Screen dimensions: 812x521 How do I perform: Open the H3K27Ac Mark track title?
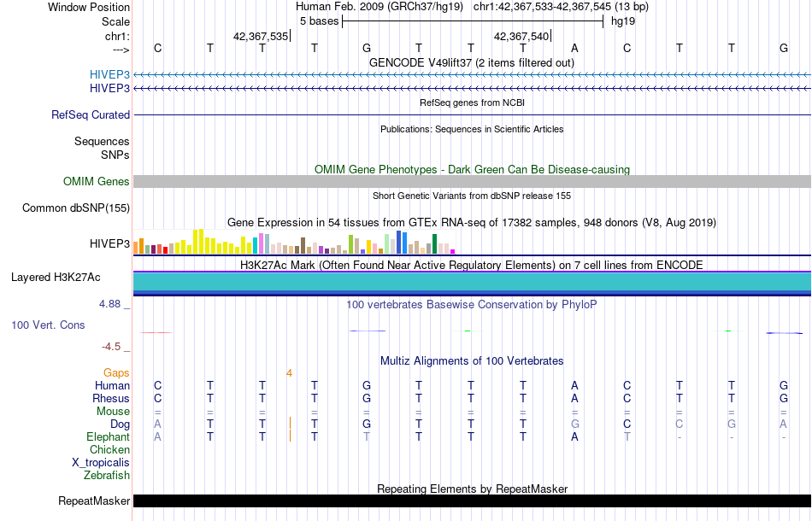(472, 265)
